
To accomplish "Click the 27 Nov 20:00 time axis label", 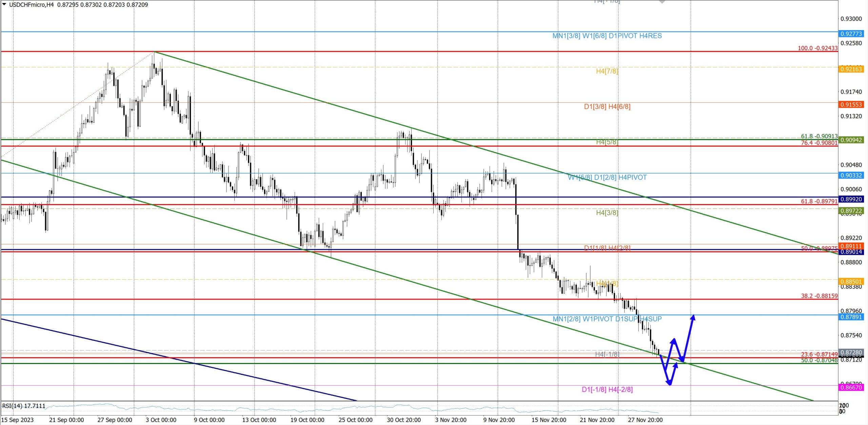I will (x=645, y=420).
